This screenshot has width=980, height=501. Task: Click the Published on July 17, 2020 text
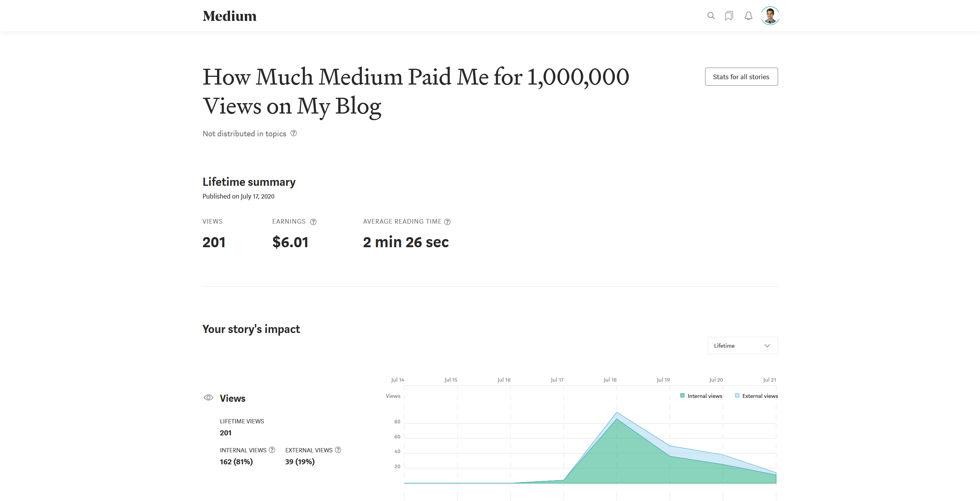pos(238,196)
